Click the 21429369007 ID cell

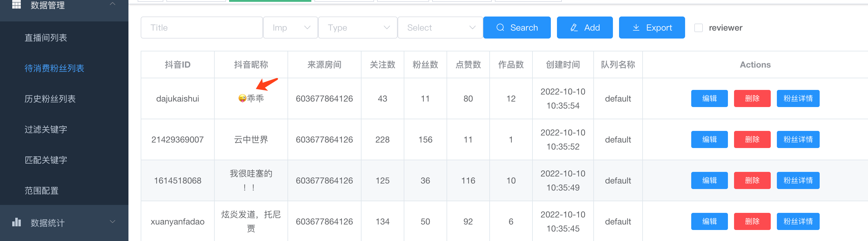[x=178, y=139]
